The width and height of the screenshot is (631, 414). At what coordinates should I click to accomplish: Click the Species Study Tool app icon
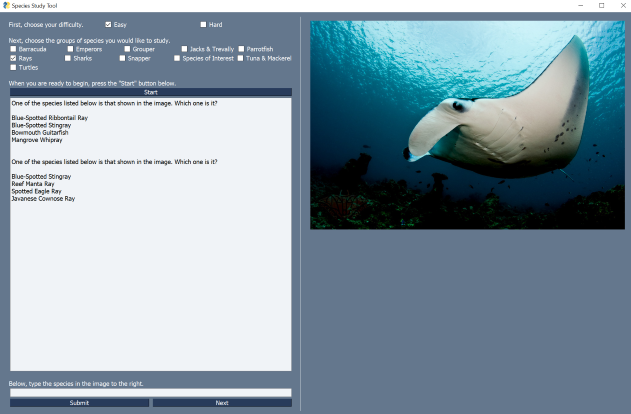[6, 6]
